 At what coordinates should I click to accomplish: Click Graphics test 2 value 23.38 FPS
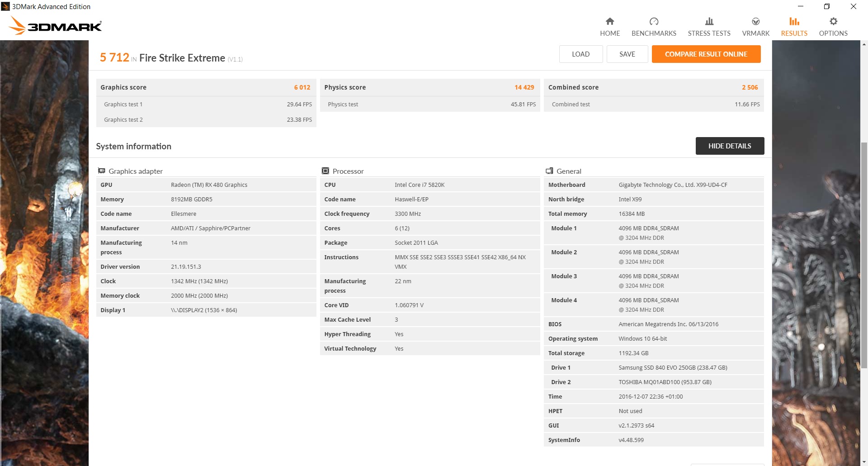coord(299,119)
